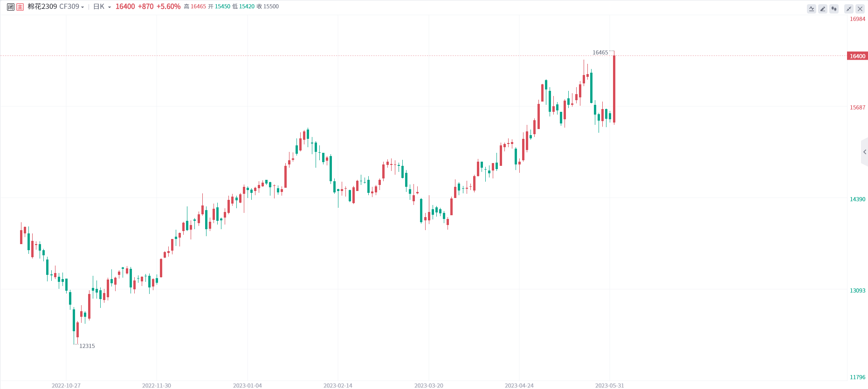This screenshot has width=868, height=389.
Task: Click the 15687 level on price axis
Action: point(857,108)
